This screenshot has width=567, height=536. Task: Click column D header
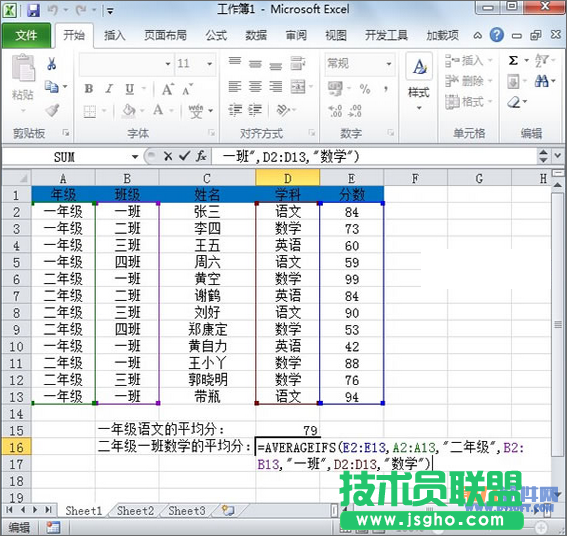click(287, 178)
